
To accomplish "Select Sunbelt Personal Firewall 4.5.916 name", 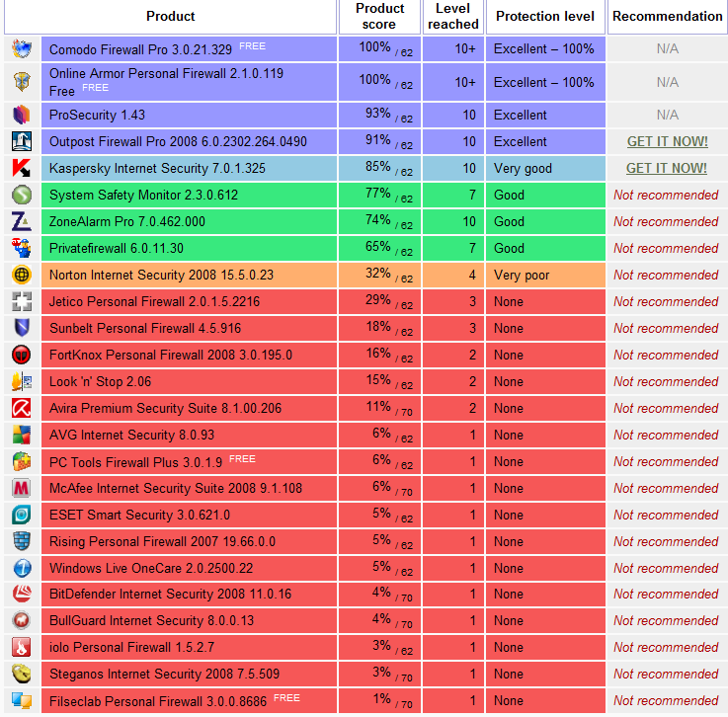I will tap(145, 328).
